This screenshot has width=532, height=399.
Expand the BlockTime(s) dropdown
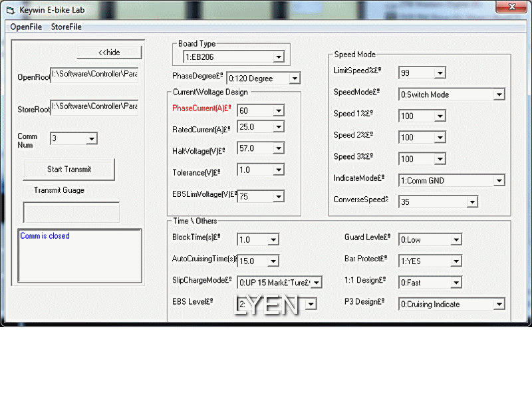[x=273, y=240]
